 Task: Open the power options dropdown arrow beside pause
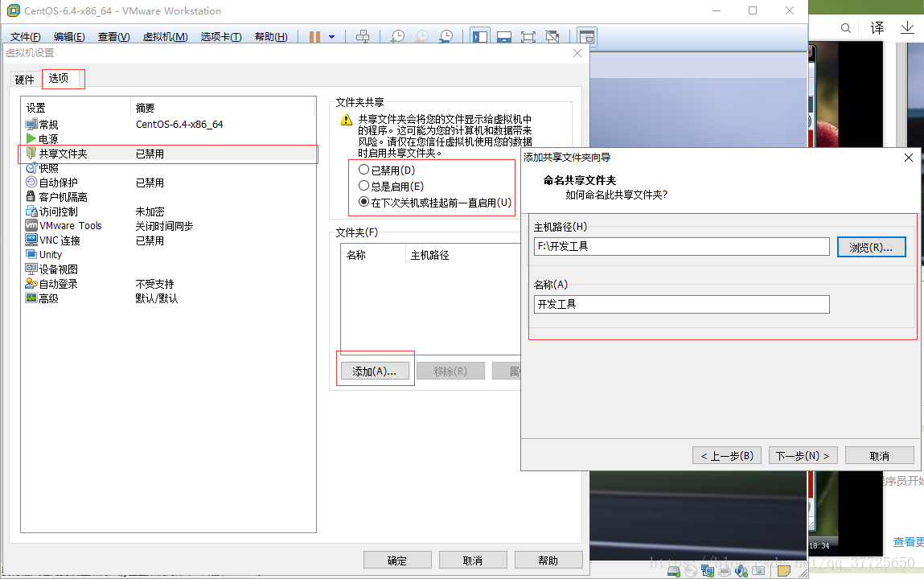click(x=332, y=37)
